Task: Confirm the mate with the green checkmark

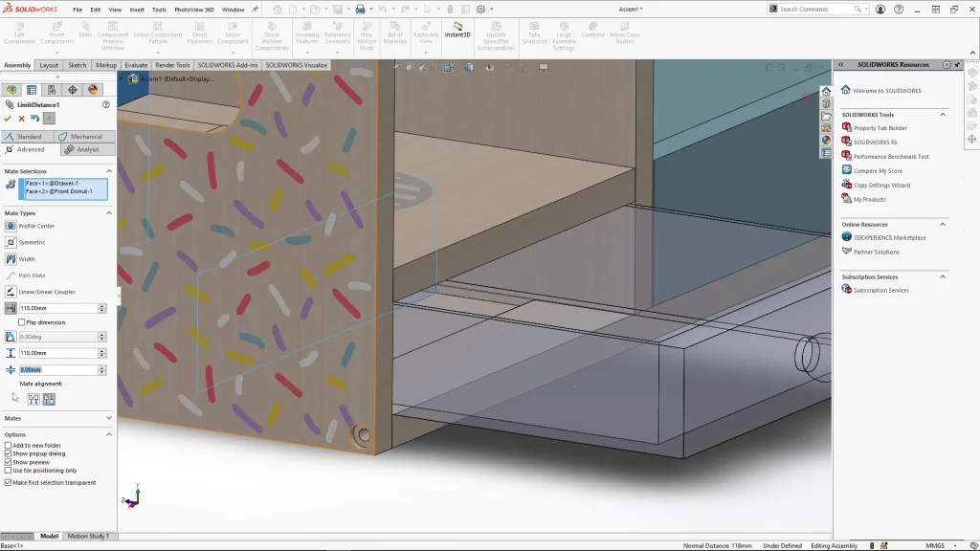Action: point(8,119)
